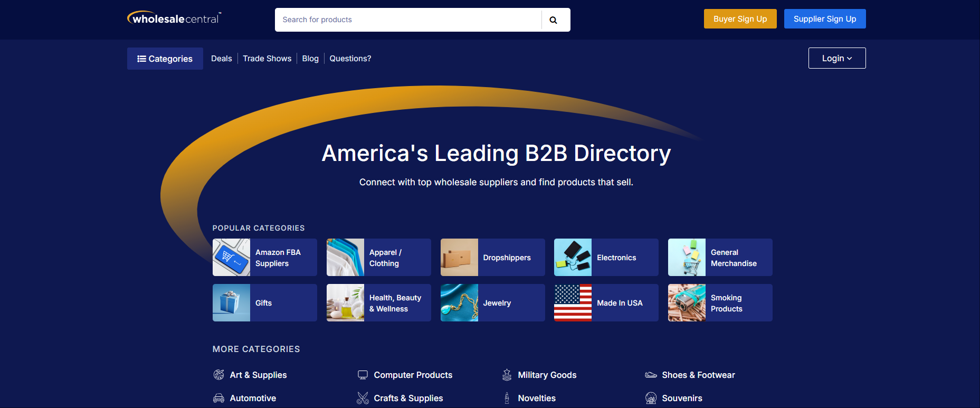The height and width of the screenshot is (408, 980).
Task: Click the Crafts & Supplies scissors icon
Action: [363, 398]
